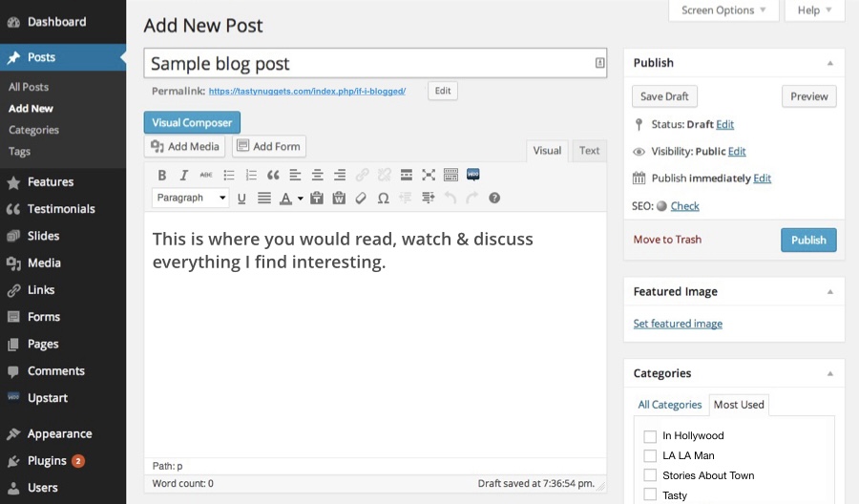
Task: Open Categories under Posts menu
Action: 33,131
